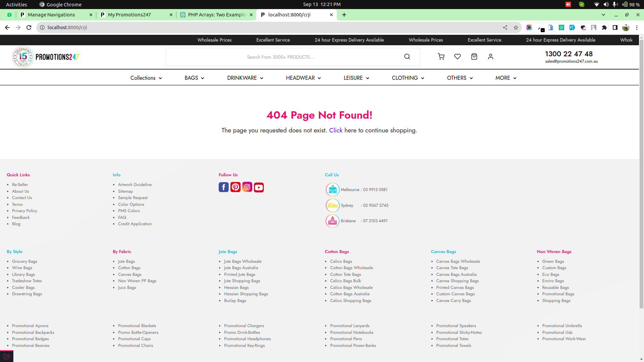Click the shopping bag icon
644x362 pixels.
coord(474,57)
